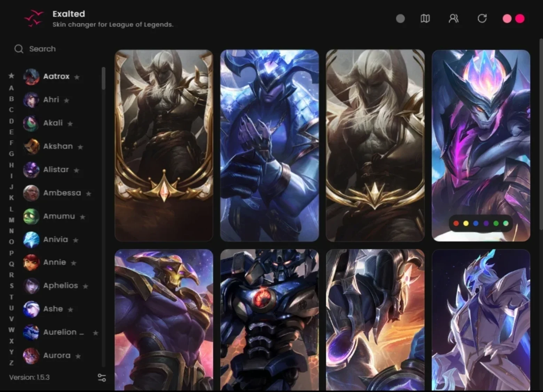
Task: Favorite Akshan with its star
Action: click(x=80, y=147)
